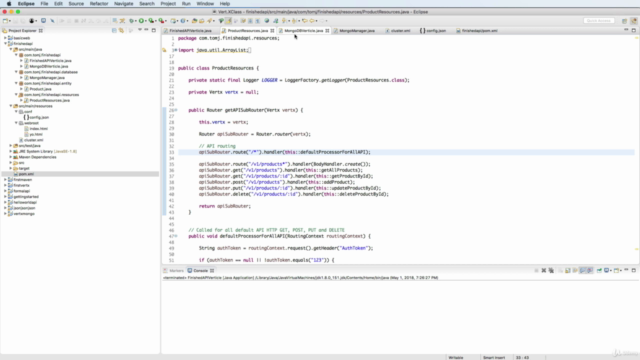
Task: Toggle Mark Occurrences highlighted toolbar icon
Action: pyautogui.click(x=229, y=20)
